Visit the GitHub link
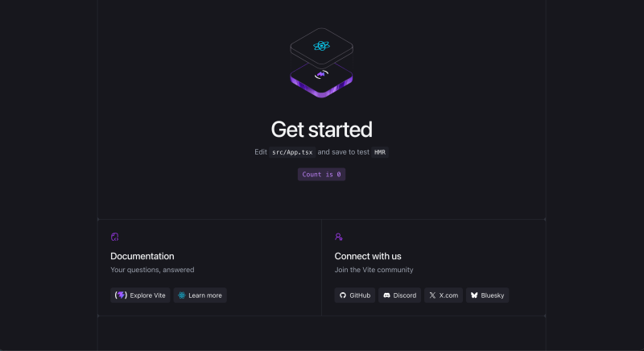 coord(355,295)
